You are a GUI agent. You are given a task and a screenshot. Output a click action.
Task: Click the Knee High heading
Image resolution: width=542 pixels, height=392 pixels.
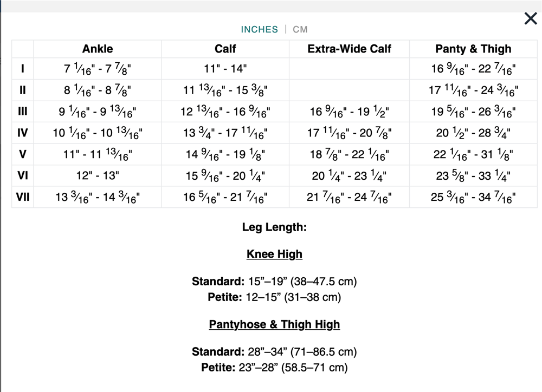(x=274, y=254)
